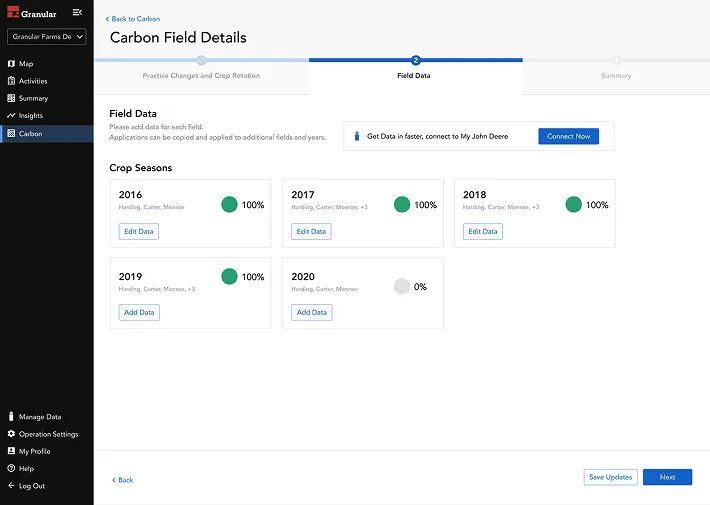Click the green 100% indicator for 2017

click(x=402, y=204)
